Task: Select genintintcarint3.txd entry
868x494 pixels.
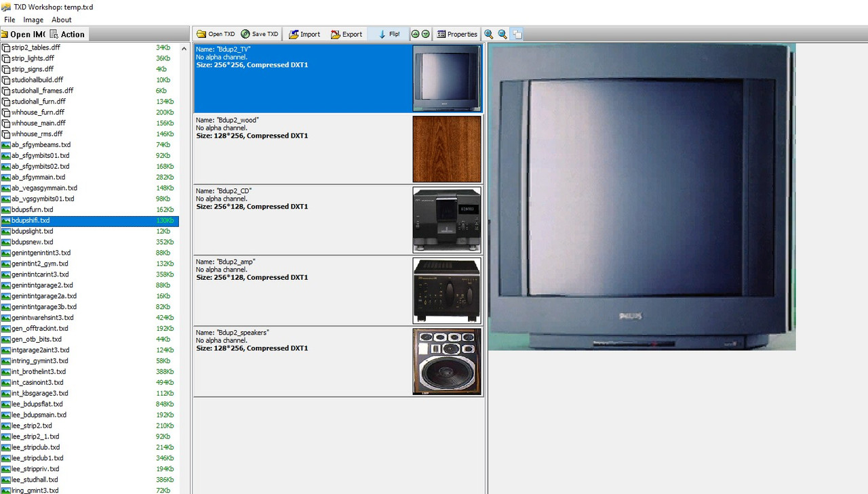Action: click(x=90, y=274)
